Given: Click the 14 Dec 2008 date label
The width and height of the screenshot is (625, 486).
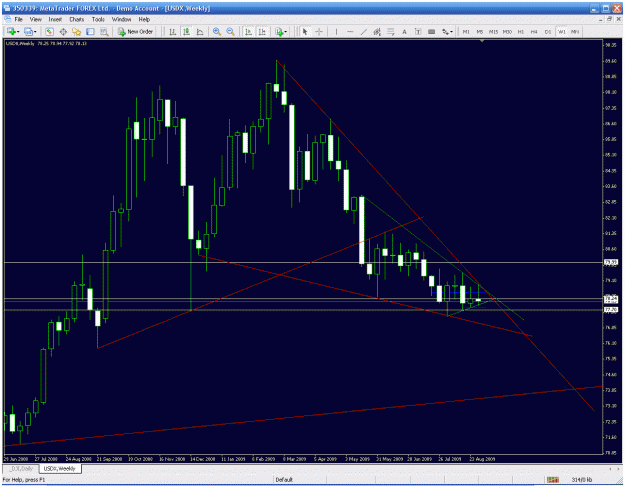Looking at the screenshot, I should pos(202,459).
